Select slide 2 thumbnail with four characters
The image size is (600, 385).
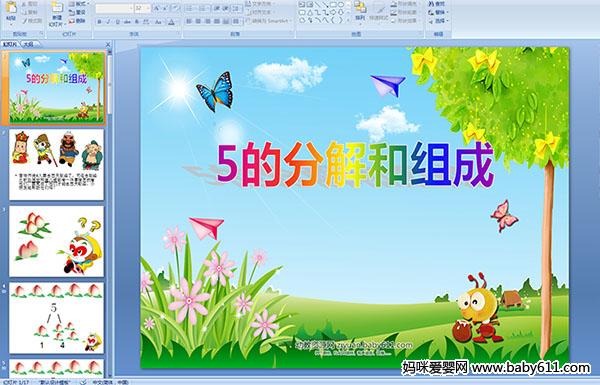57,165
